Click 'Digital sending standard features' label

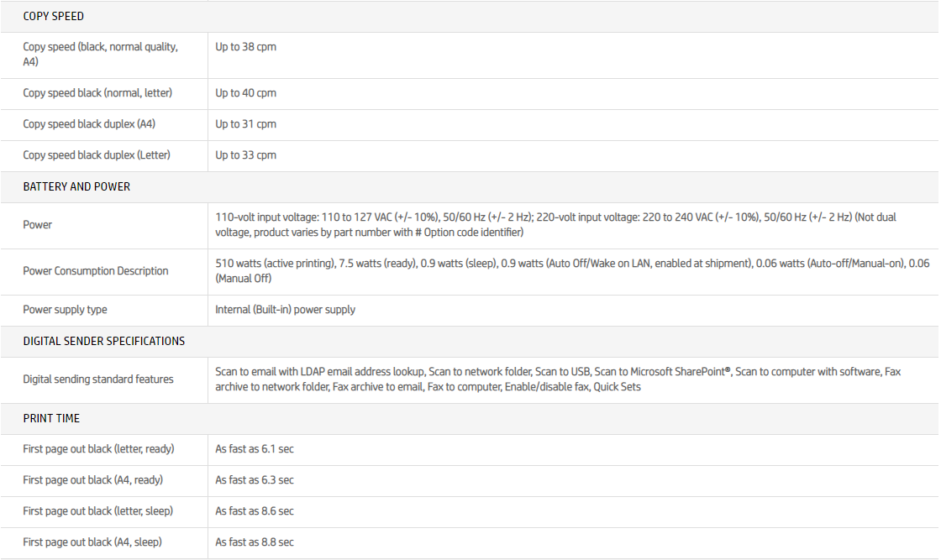coord(97,379)
